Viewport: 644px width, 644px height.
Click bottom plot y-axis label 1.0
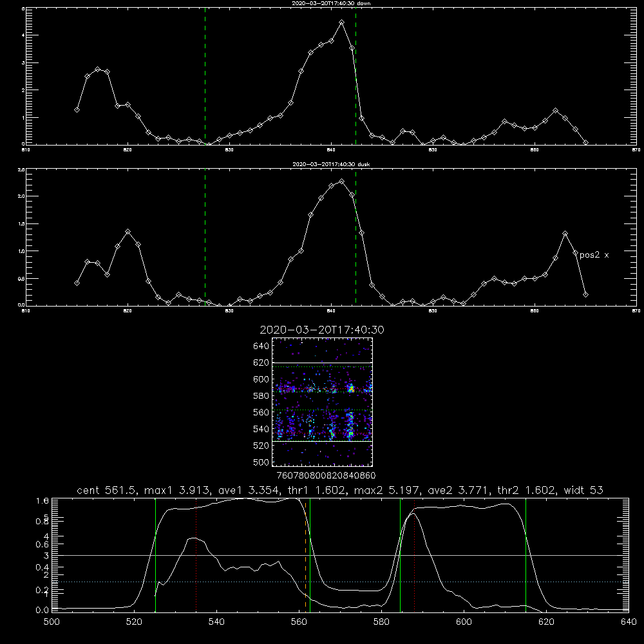coord(44,500)
